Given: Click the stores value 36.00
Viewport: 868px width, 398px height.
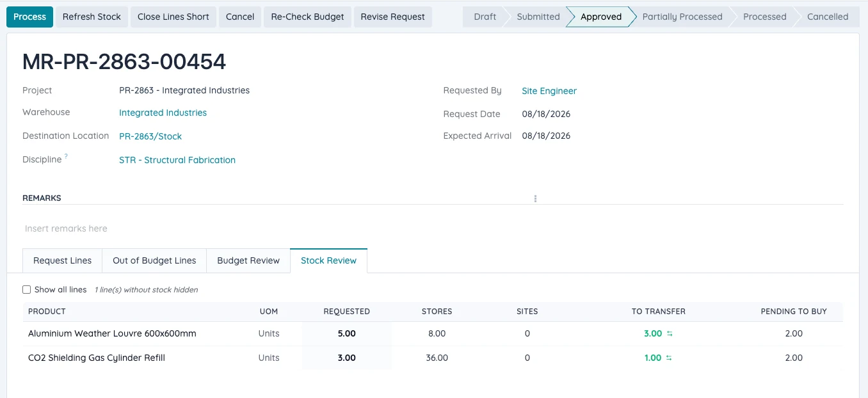Looking at the screenshot, I should coord(437,358).
